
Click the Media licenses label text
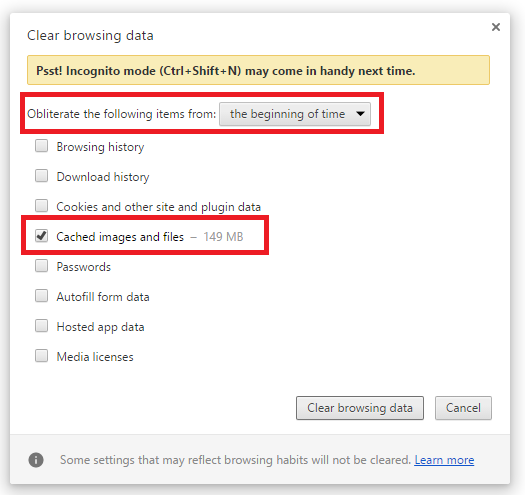pyautogui.click(x=95, y=357)
